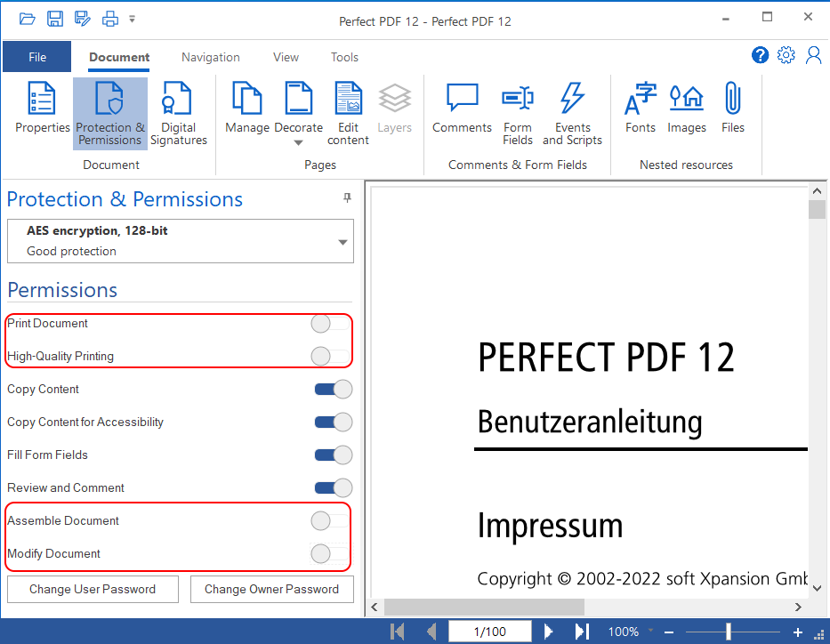Enable High-Quality Printing permission
This screenshot has height=644, width=830.
[331, 356]
